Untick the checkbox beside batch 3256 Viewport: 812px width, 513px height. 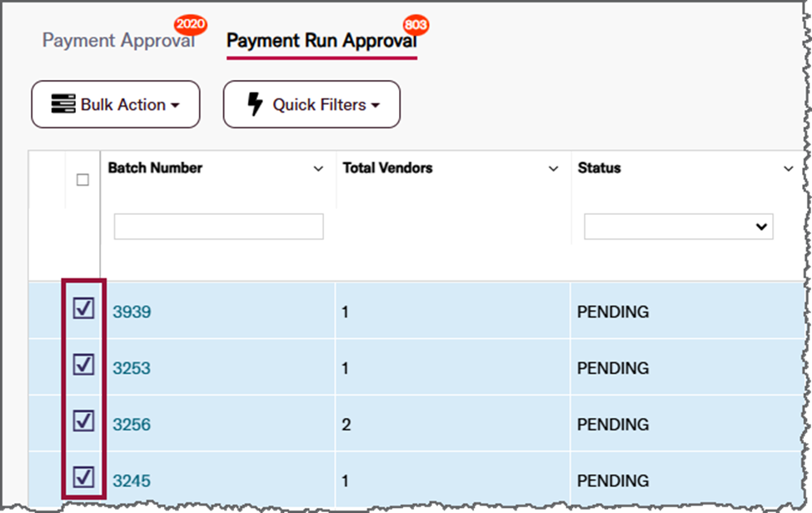(x=83, y=421)
